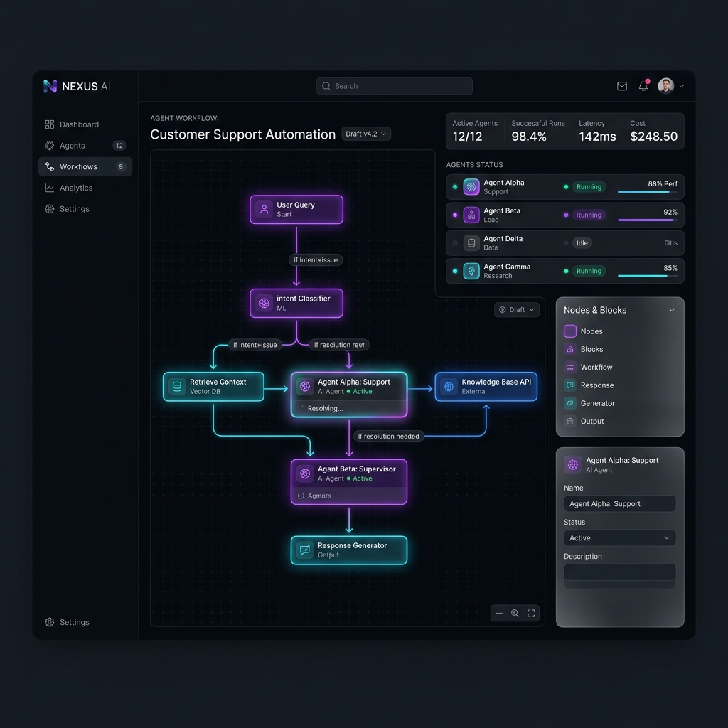Select the Blocks palette icon
The height and width of the screenshot is (728, 728).
(570, 349)
